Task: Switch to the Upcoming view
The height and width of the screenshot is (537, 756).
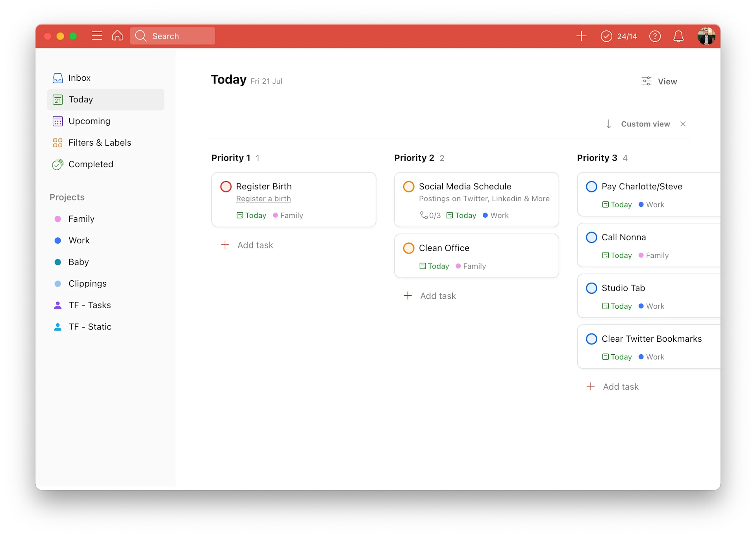Action: tap(89, 121)
